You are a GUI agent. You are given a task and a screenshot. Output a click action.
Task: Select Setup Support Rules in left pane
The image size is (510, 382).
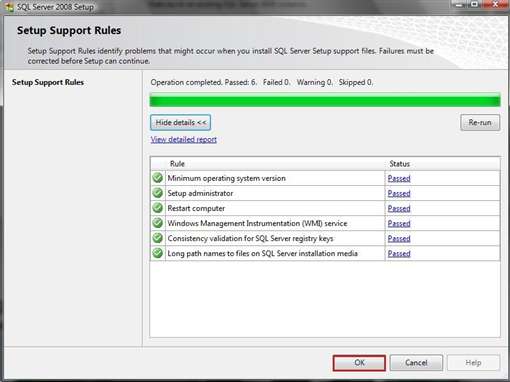pyautogui.click(x=48, y=82)
